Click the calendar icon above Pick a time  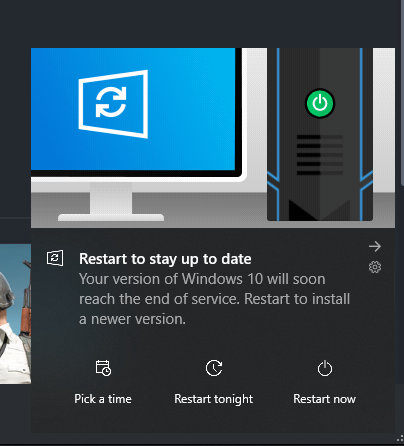pyautogui.click(x=103, y=368)
